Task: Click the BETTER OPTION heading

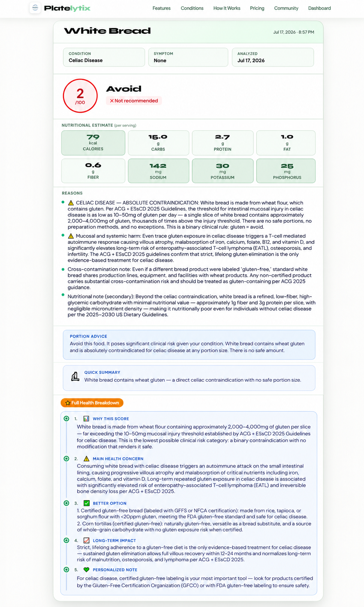Action: coord(109,503)
